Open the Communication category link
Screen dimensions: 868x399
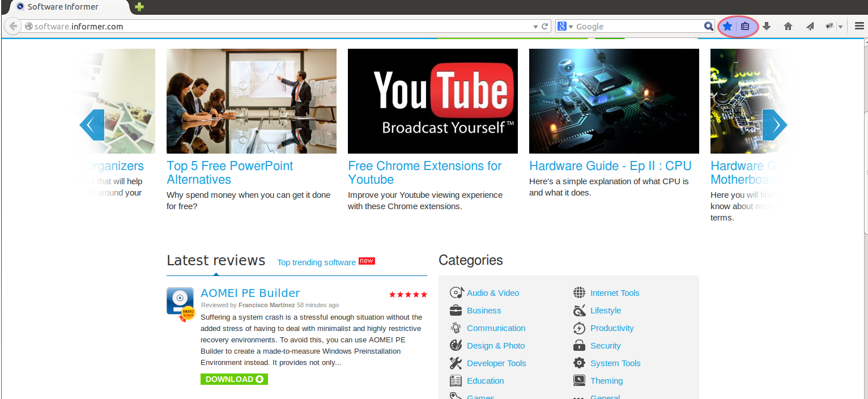pos(496,328)
